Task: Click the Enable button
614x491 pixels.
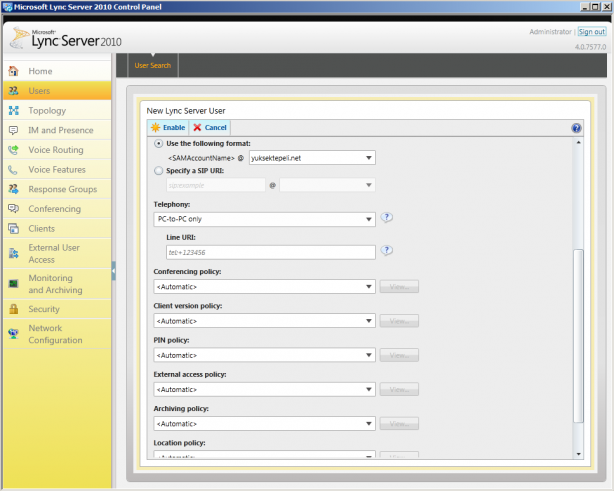Action: 168,128
